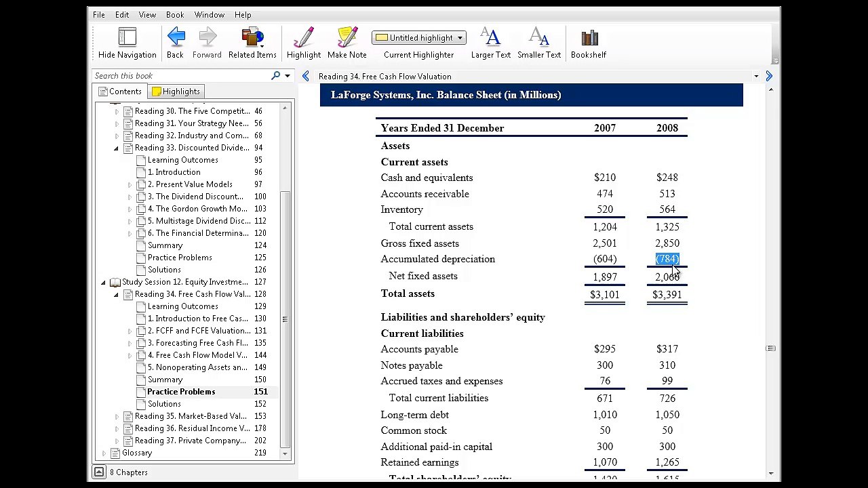Image resolution: width=868 pixels, height=488 pixels.
Task: Open Summary on page 124
Action: [x=165, y=245]
